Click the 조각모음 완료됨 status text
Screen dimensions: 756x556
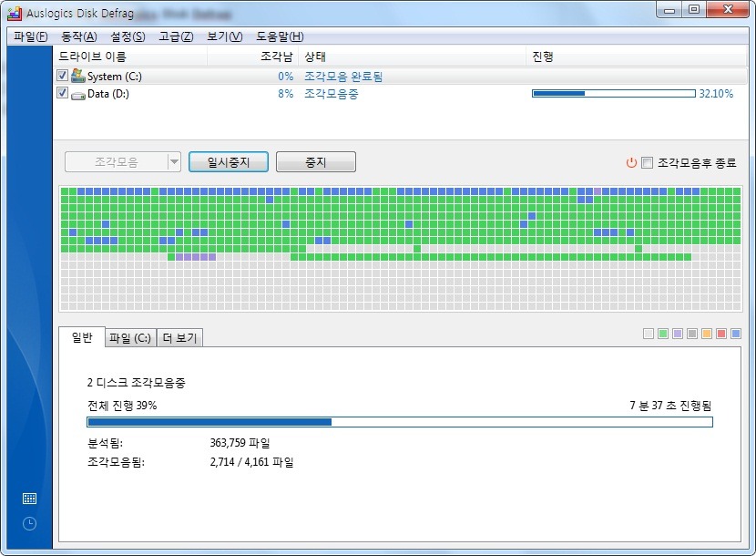343,77
